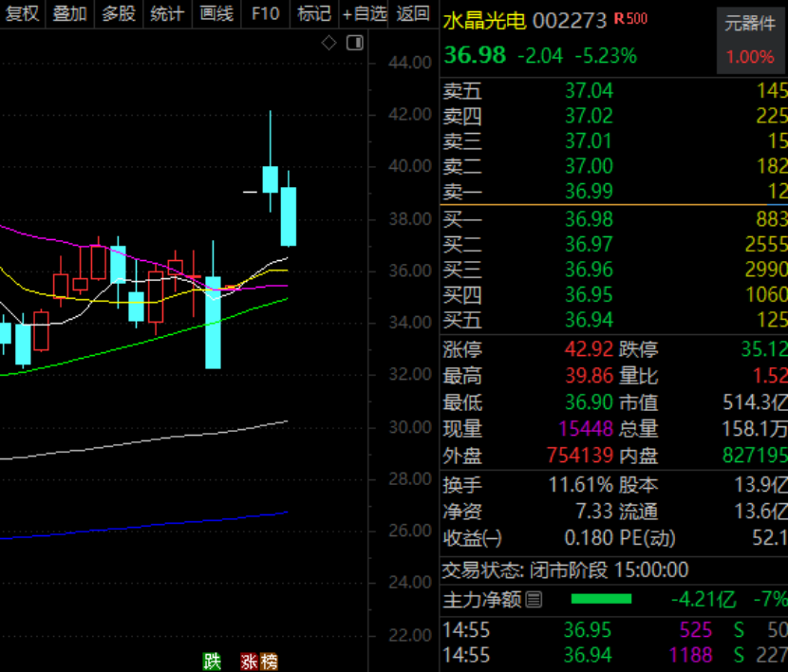Click the R500 margin tag beside the stock code
788x672 pixels.
630,19
